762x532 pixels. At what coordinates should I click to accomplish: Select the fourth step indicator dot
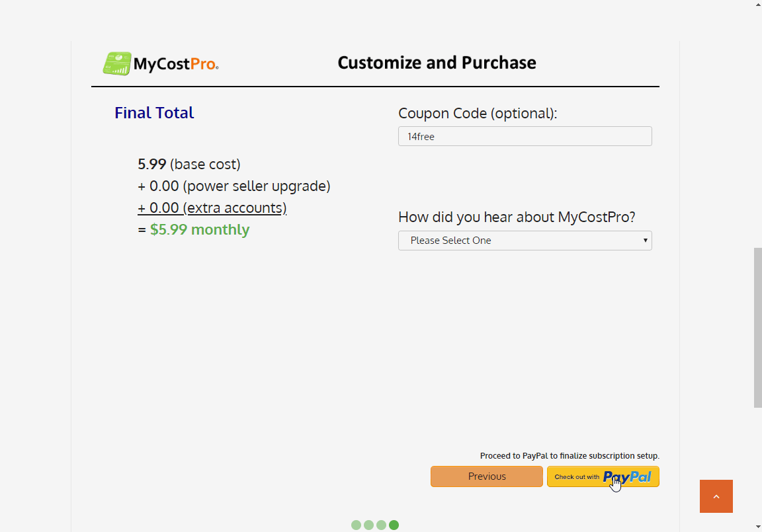click(394, 525)
